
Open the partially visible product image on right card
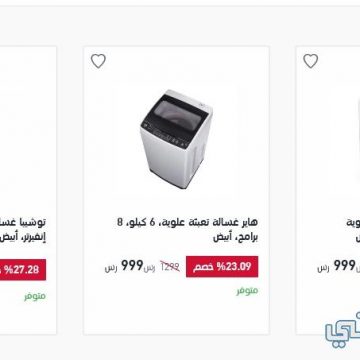pyautogui.click(x=358, y=140)
